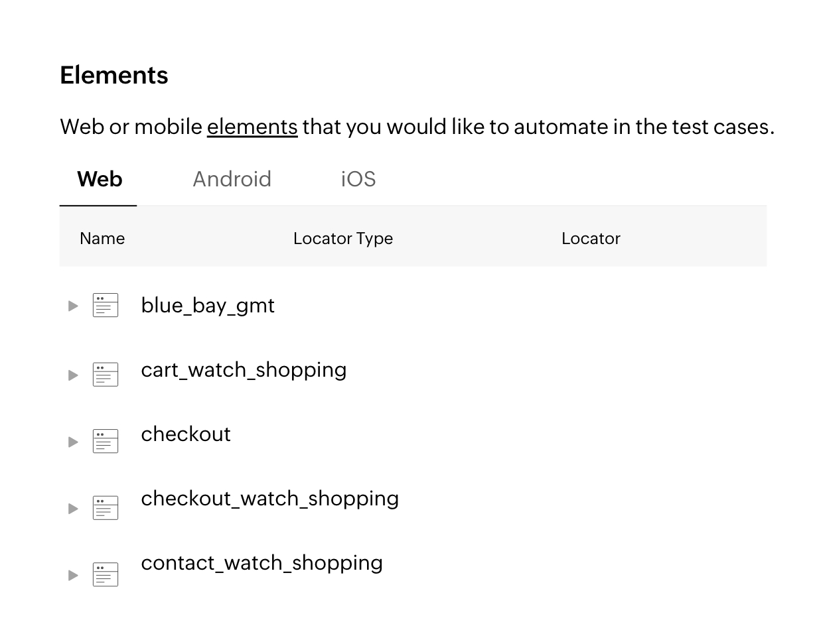This screenshot has height=644, width=815.
Task: Expand the checkout_watch_shopping element group
Action: (73, 508)
